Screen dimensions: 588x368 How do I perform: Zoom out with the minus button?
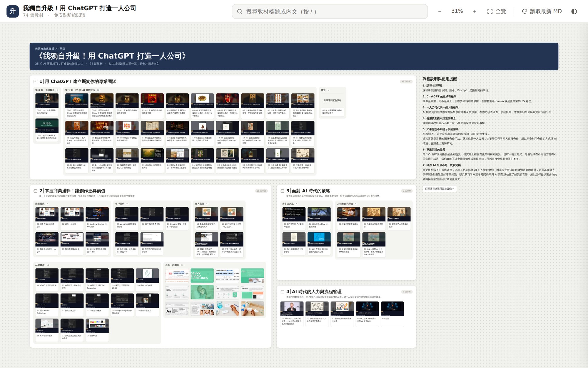(x=440, y=11)
